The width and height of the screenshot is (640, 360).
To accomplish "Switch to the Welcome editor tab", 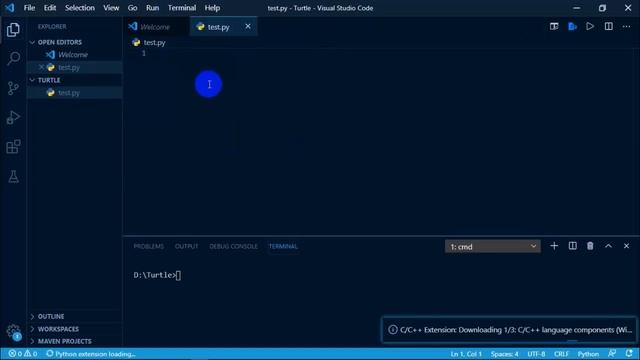I will click(156, 27).
